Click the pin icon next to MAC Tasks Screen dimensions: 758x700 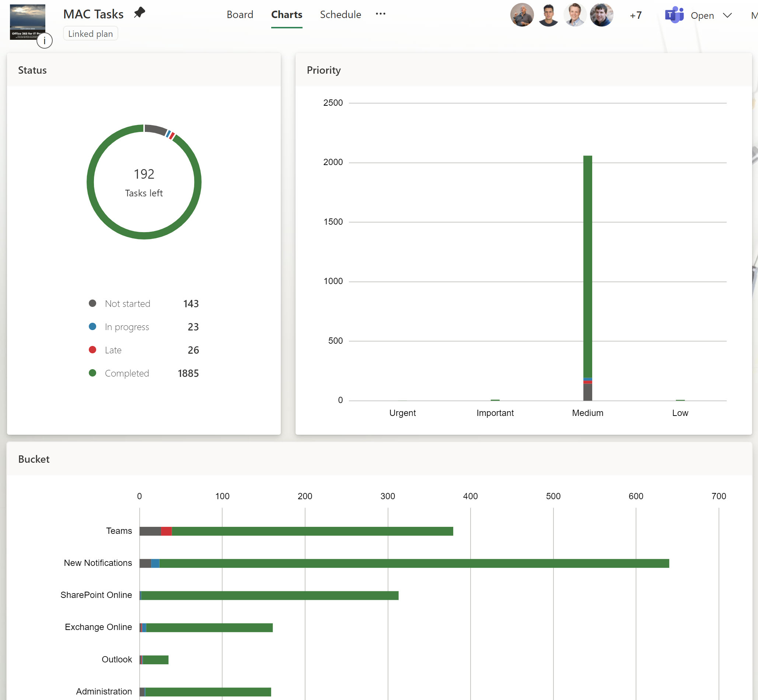(x=139, y=13)
